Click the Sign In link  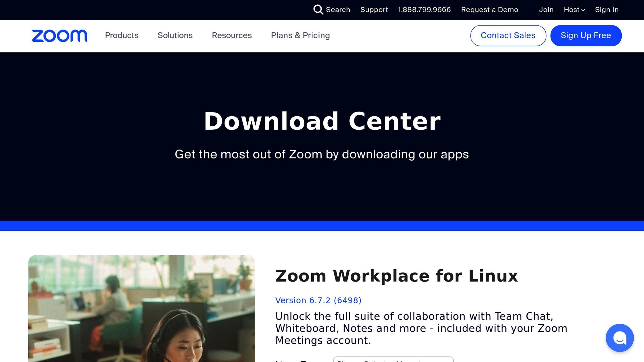click(x=607, y=10)
